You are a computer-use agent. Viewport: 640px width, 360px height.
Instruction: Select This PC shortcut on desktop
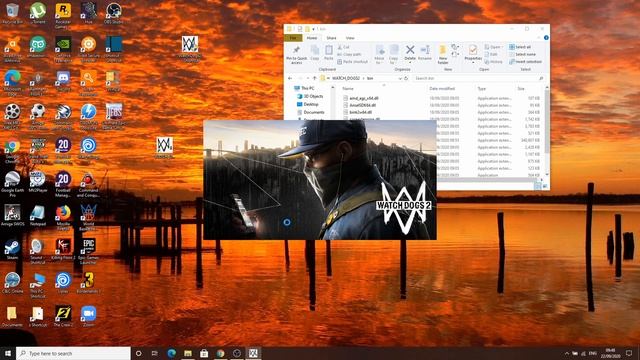point(38,286)
